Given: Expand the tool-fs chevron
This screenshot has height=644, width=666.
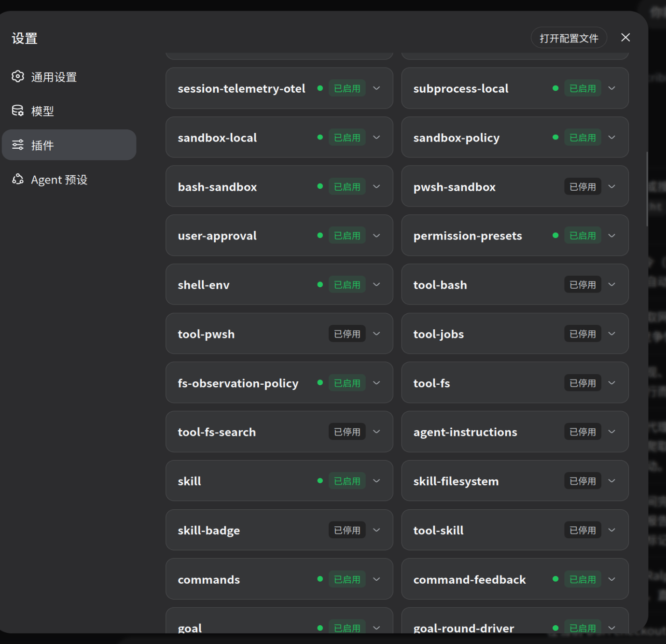Looking at the screenshot, I should tap(612, 383).
